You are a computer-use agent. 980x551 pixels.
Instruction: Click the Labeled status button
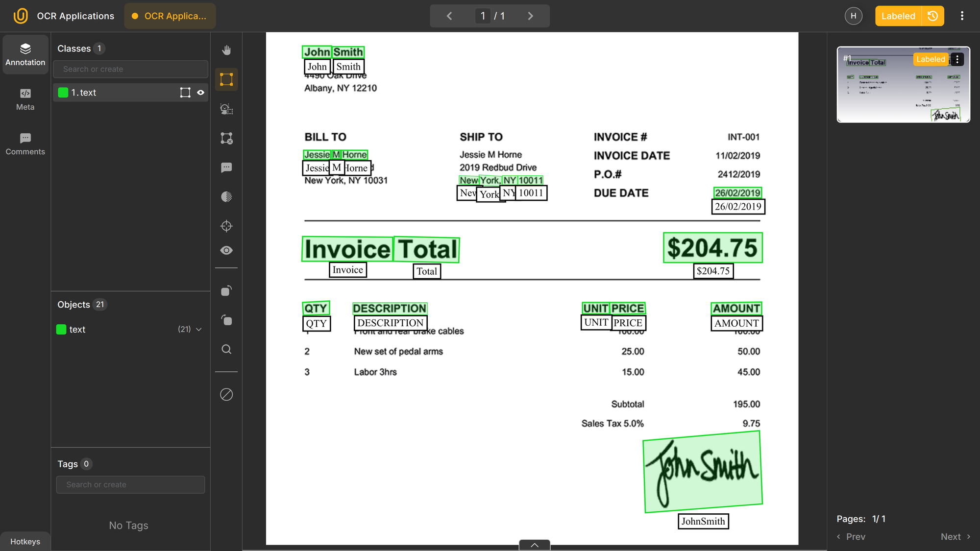point(898,16)
